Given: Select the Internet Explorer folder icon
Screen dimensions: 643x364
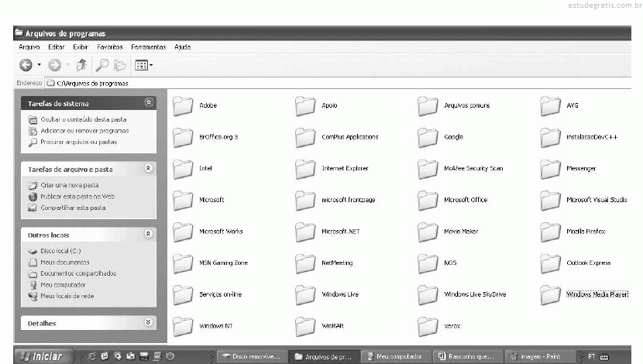Looking at the screenshot, I should 305,169.
